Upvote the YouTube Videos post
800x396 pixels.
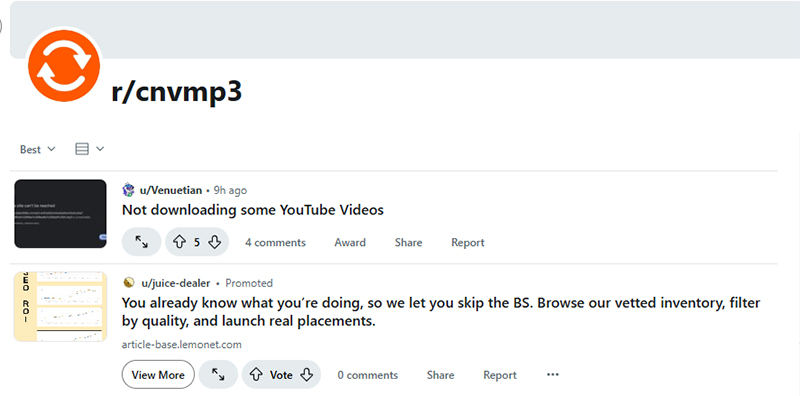[x=179, y=242]
